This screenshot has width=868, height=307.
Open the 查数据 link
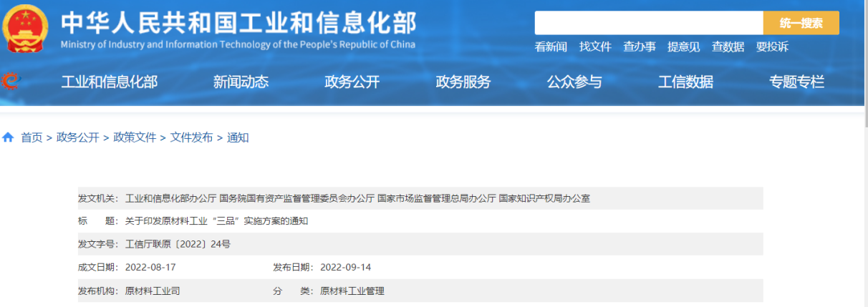point(728,47)
